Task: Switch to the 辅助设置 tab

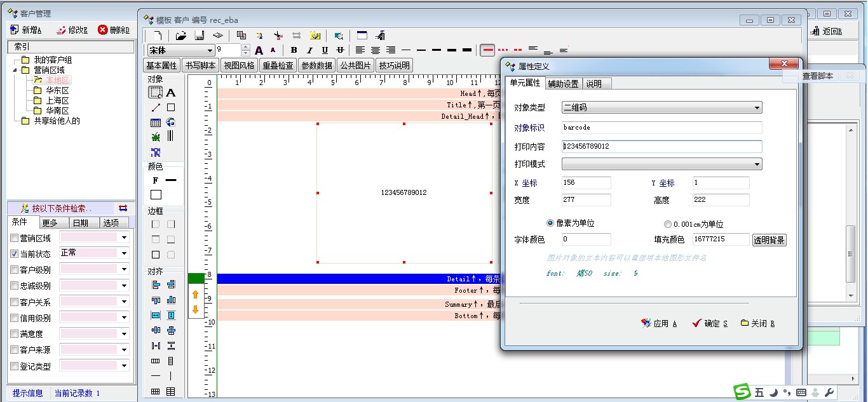Action: (563, 84)
